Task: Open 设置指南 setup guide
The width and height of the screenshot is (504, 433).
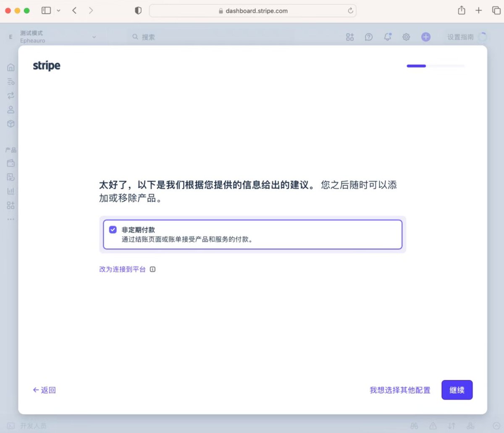Action: pos(466,37)
